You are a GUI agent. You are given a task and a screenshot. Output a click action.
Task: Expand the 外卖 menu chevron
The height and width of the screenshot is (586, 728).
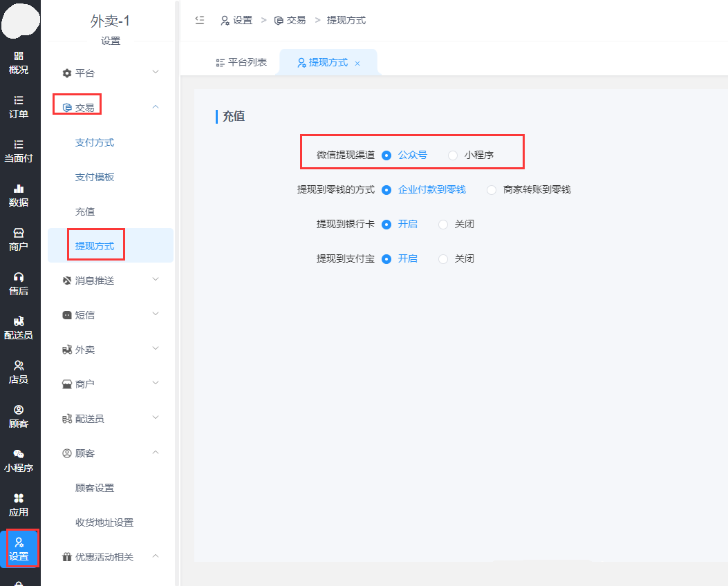click(x=156, y=348)
